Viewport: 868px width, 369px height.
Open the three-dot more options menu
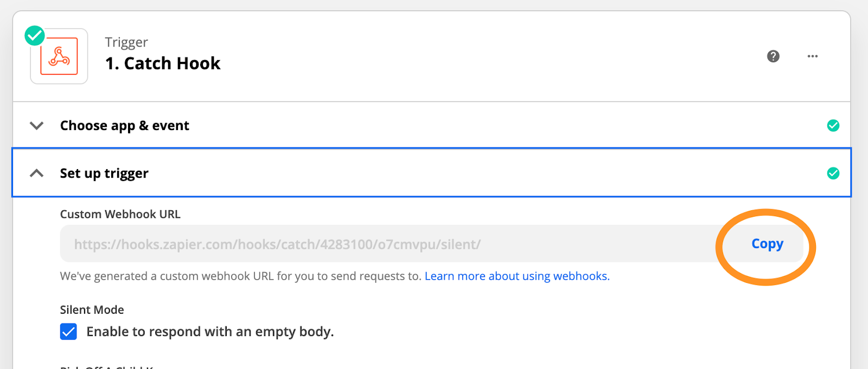pyautogui.click(x=812, y=56)
